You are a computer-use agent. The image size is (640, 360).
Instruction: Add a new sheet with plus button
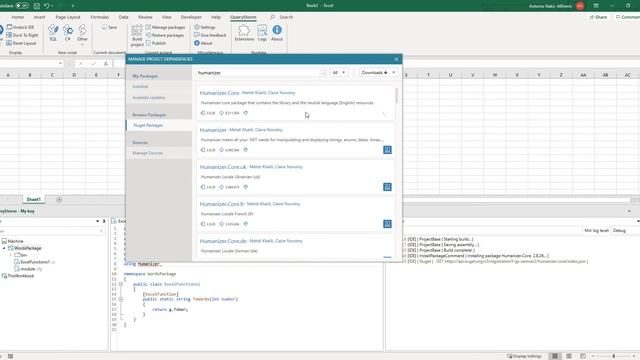[59, 199]
